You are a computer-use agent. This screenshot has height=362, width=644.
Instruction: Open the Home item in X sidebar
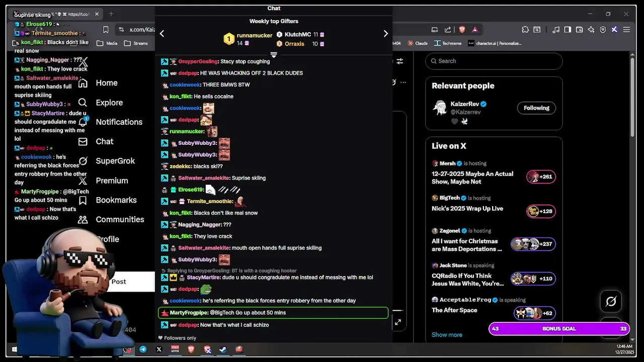[106, 83]
